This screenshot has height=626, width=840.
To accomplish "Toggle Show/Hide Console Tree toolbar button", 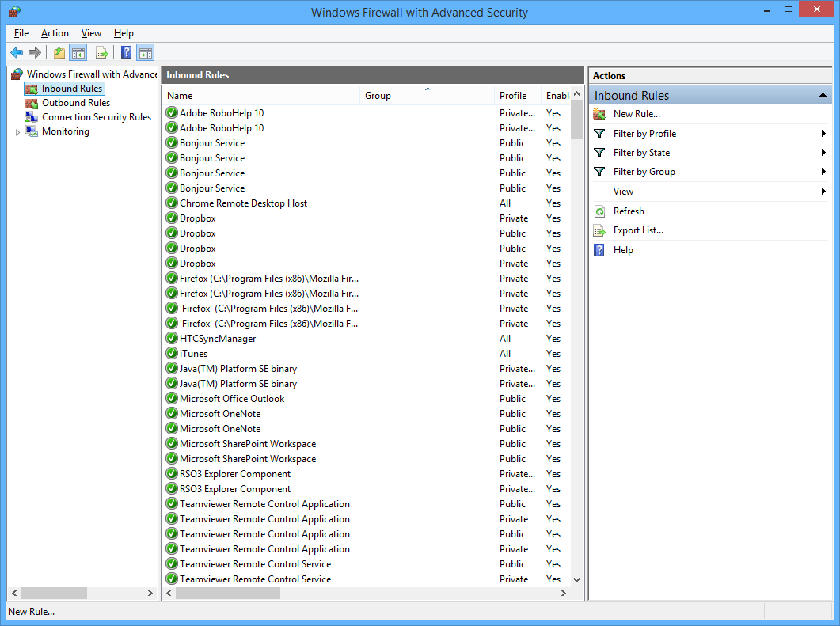I will 78,53.
